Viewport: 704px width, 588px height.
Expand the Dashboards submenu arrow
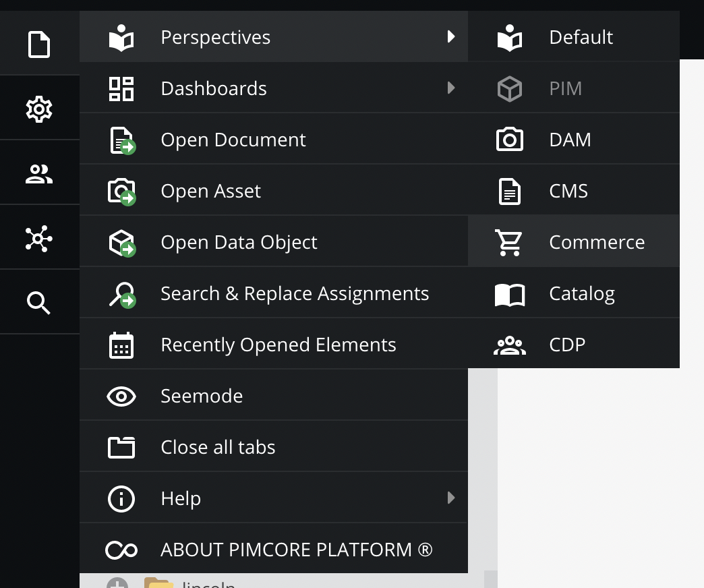pyautogui.click(x=451, y=88)
